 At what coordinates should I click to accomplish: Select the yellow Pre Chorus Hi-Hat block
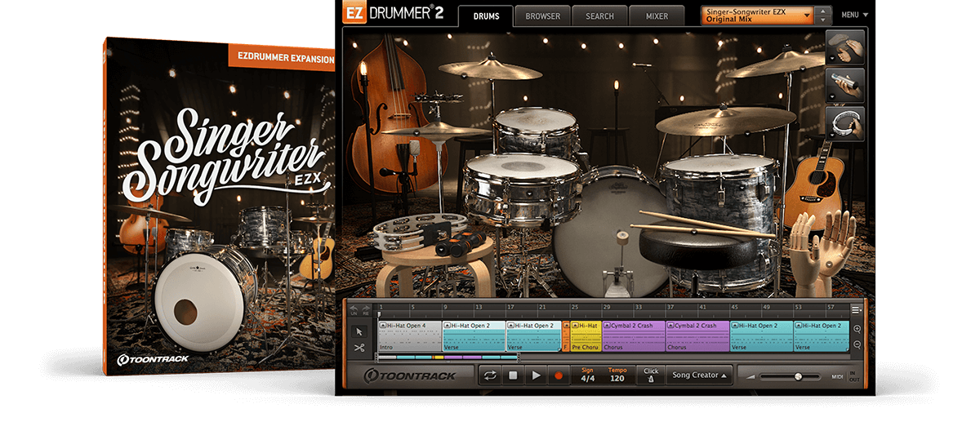click(x=585, y=335)
